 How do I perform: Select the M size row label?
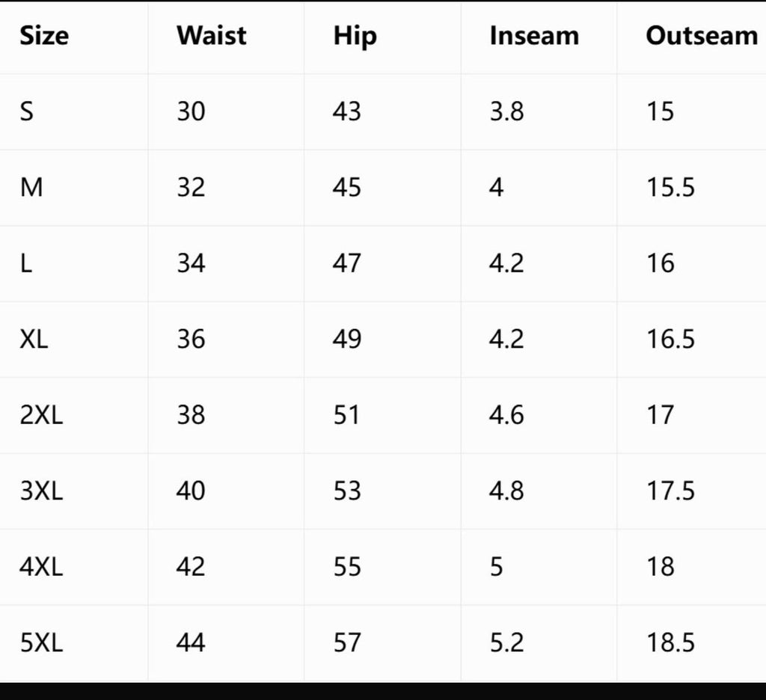[x=31, y=188]
